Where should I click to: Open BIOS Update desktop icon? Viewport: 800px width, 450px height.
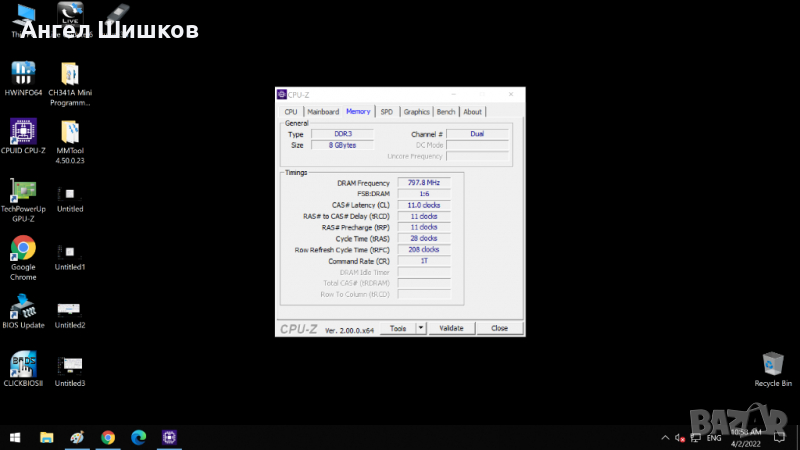[23, 307]
